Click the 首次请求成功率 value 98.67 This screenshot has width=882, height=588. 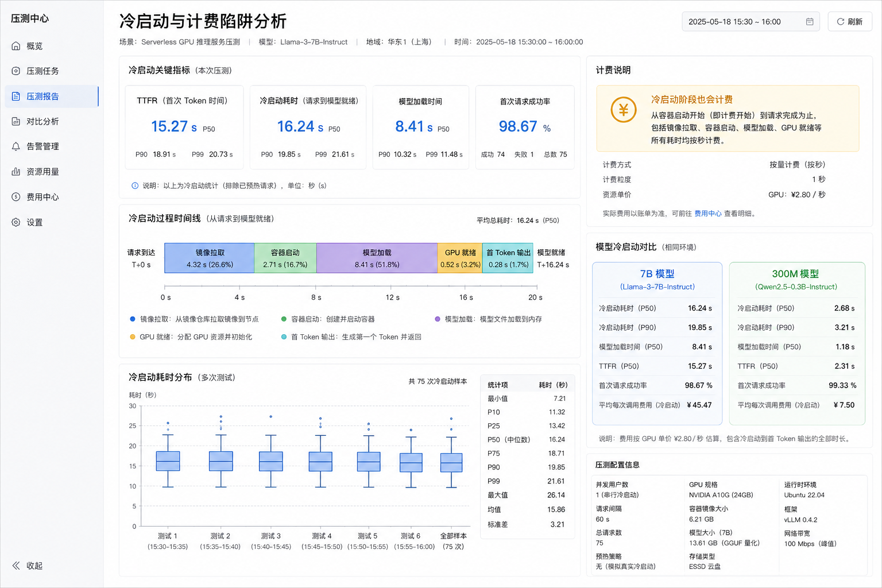(x=518, y=126)
